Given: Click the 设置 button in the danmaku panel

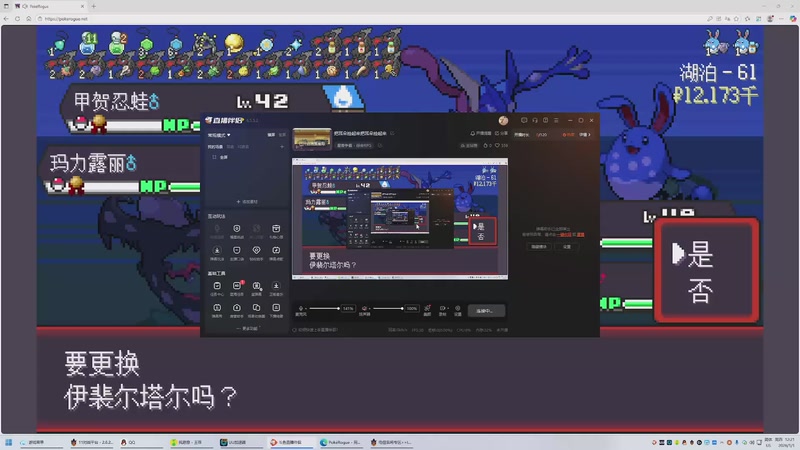Looking at the screenshot, I should pos(567,247).
